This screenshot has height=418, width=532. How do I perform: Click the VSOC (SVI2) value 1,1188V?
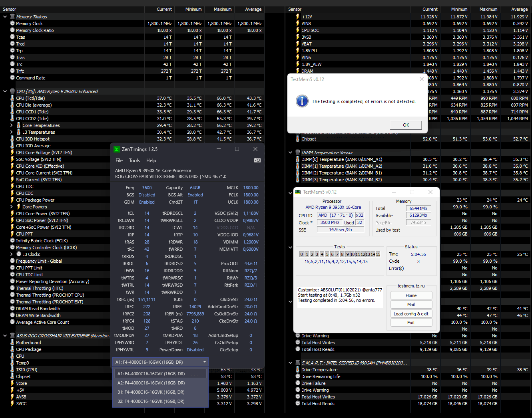(251, 213)
